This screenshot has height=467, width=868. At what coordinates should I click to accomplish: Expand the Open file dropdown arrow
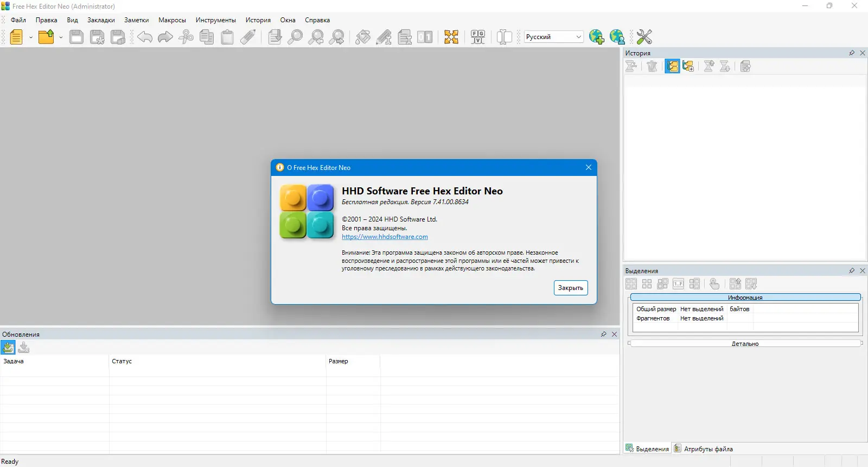(x=61, y=37)
